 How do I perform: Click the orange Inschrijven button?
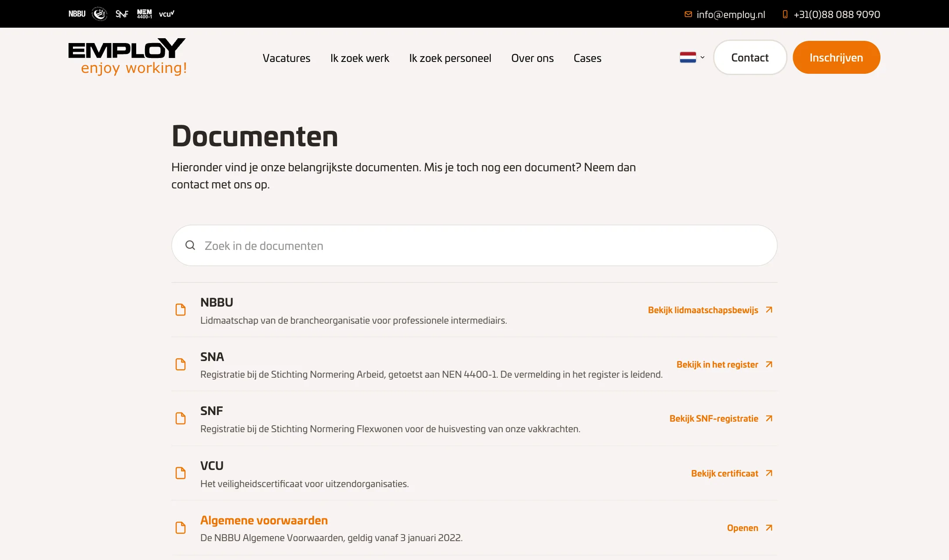[x=837, y=58]
